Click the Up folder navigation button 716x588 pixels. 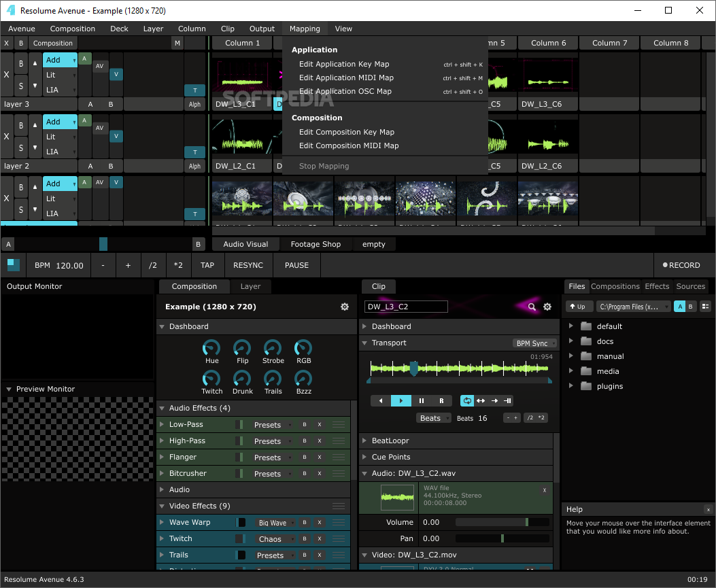click(x=579, y=307)
